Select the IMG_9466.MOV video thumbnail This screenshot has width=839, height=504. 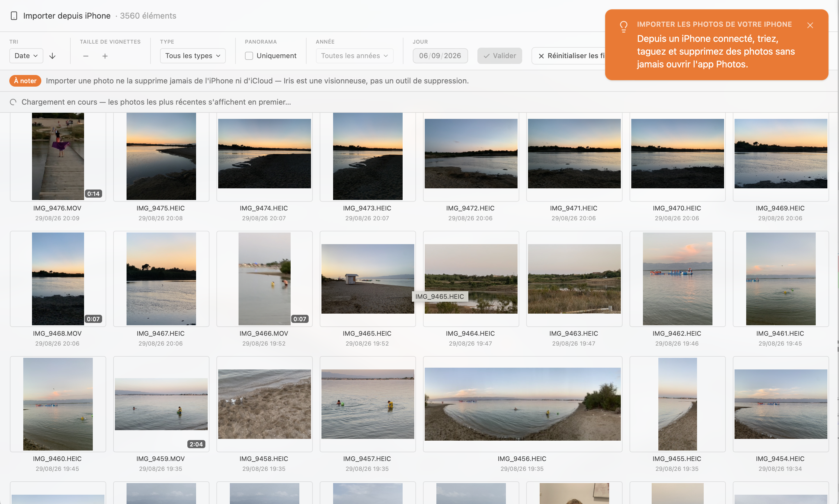(x=264, y=279)
